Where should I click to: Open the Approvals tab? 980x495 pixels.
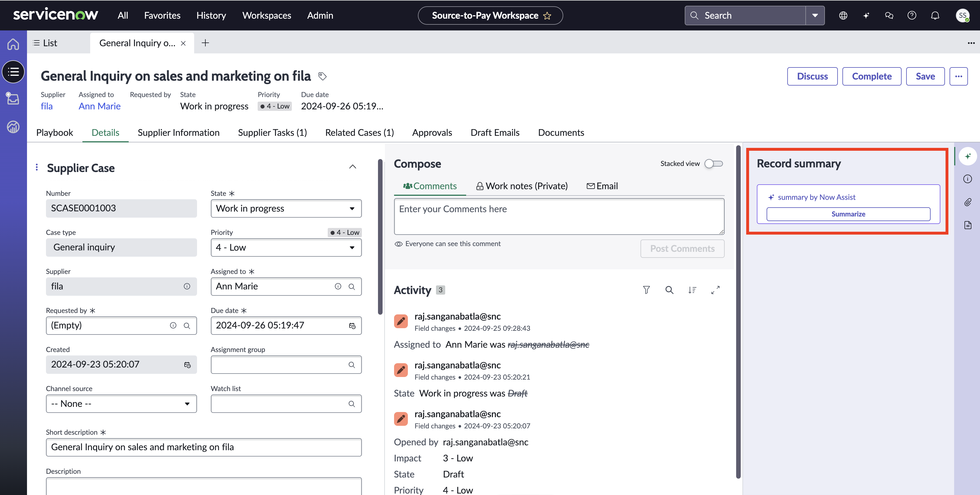tap(432, 133)
